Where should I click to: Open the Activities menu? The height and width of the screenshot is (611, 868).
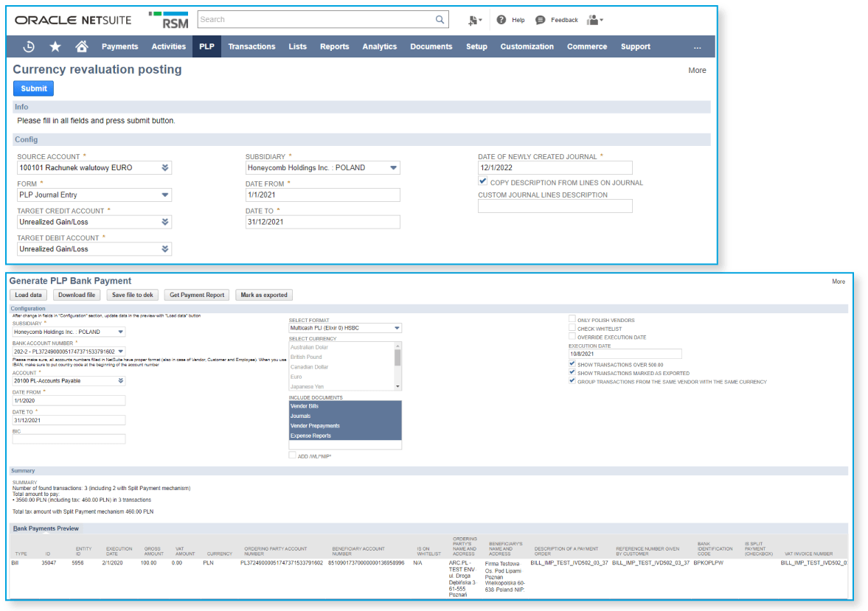(168, 47)
